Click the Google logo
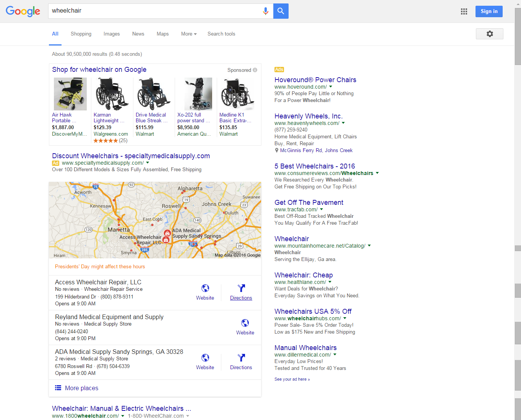Viewport: 521px width, 420px height. [23, 11]
